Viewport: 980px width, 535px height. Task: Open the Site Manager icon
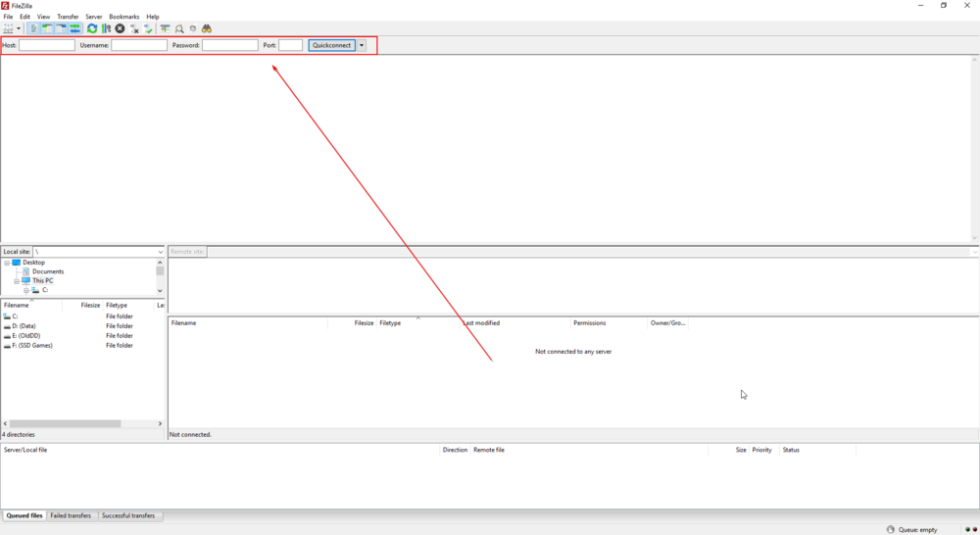click(x=9, y=29)
